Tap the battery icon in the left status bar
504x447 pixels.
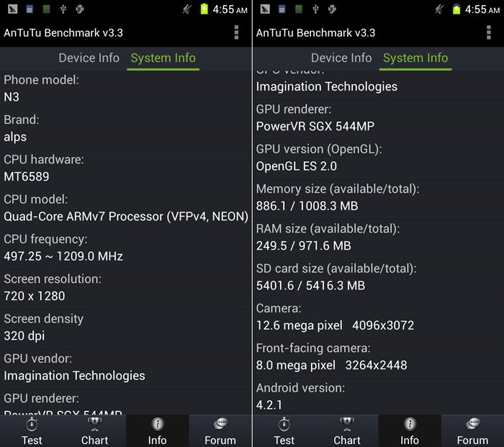[x=204, y=9]
